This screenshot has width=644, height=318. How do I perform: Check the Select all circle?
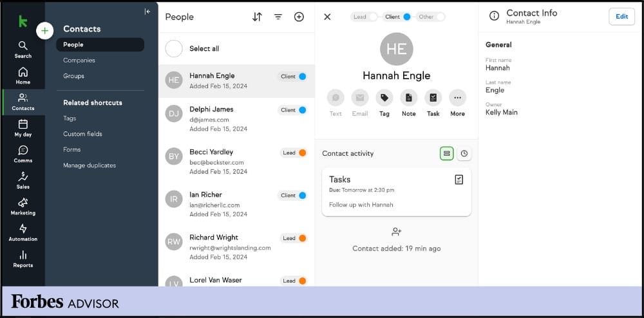pos(174,49)
